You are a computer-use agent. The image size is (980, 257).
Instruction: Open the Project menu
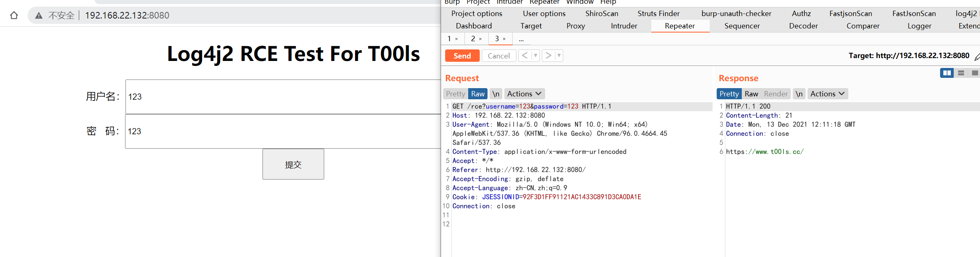478,2
